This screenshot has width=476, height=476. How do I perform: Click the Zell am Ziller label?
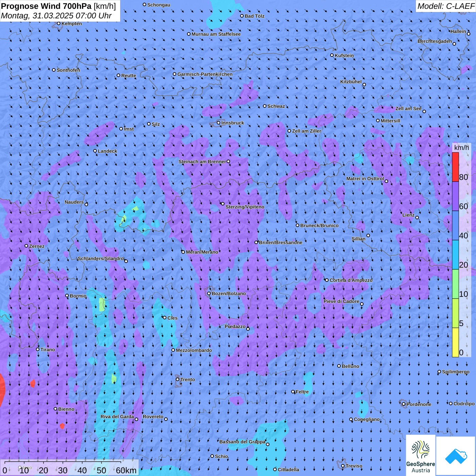(307, 131)
